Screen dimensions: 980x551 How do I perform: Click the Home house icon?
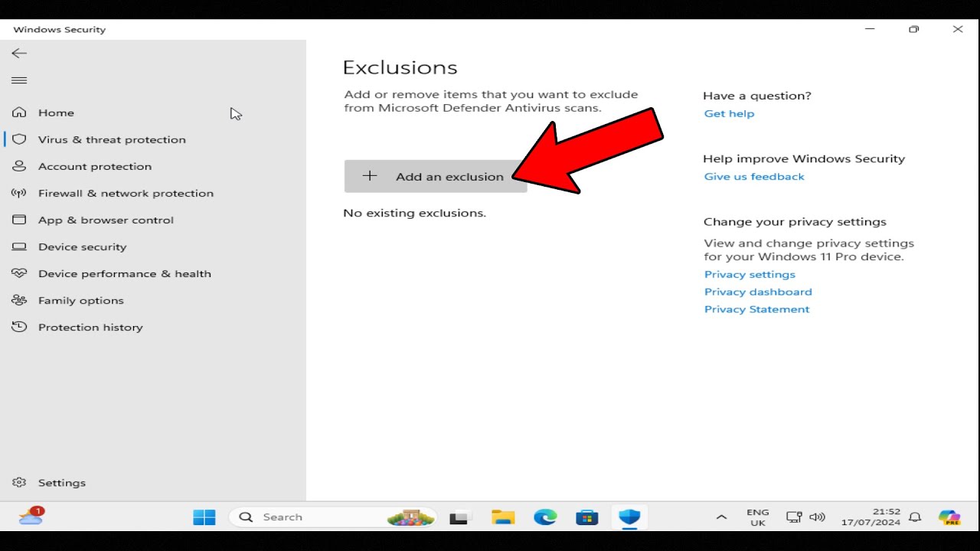19,112
